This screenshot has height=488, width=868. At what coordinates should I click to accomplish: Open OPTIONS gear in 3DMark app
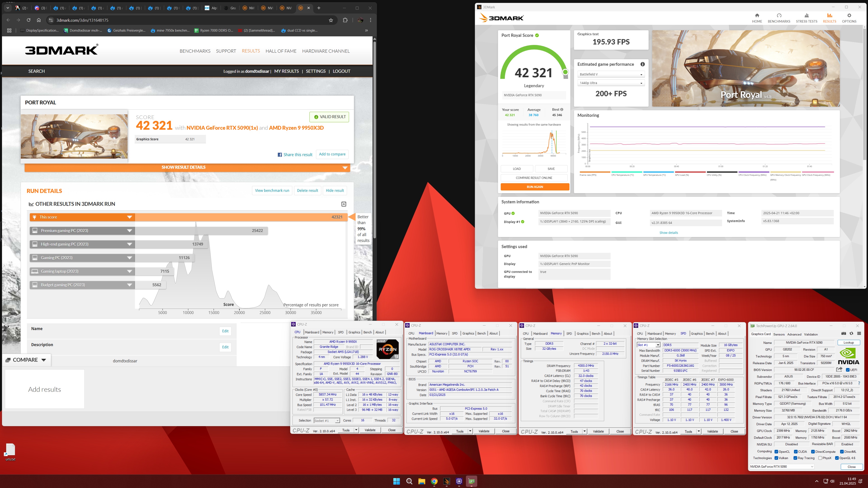pos(849,18)
